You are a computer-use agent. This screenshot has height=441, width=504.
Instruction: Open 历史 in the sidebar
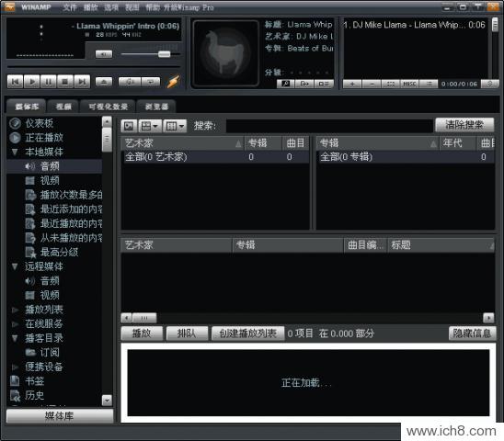pos(35,395)
